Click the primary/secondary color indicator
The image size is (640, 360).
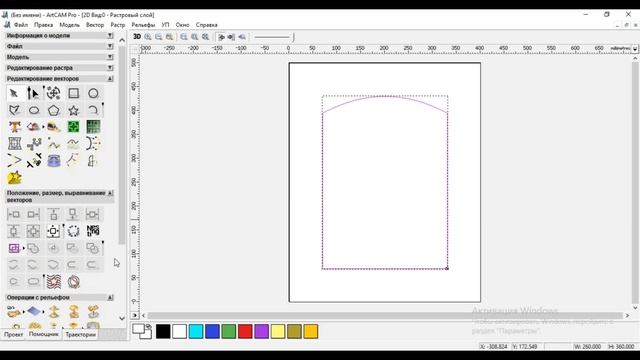click(142, 331)
